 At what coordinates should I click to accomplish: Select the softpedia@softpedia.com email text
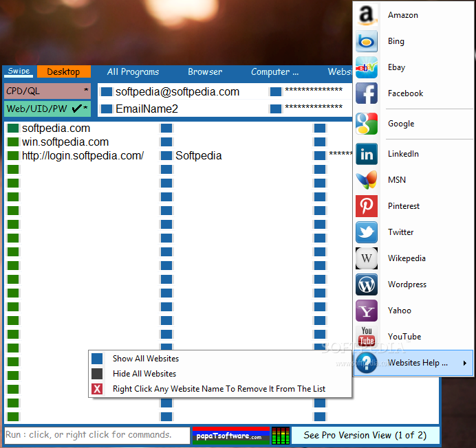[x=177, y=91]
